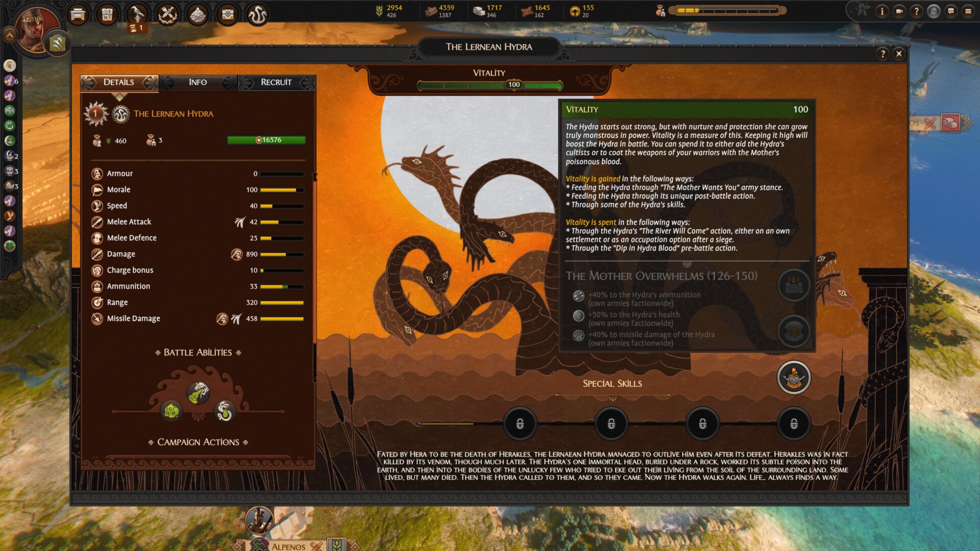Toggle the fortress icon in Mother Overwhelms panel

click(794, 285)
